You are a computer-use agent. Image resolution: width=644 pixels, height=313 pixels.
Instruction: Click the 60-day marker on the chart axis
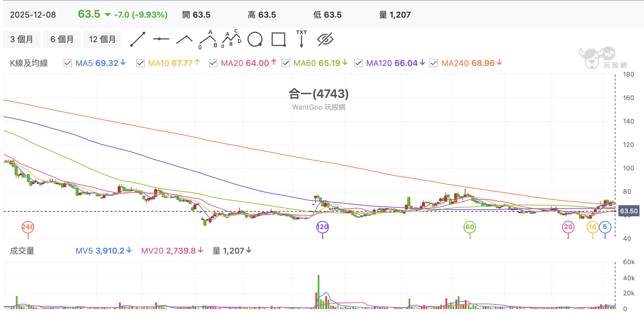pos(470,227)
